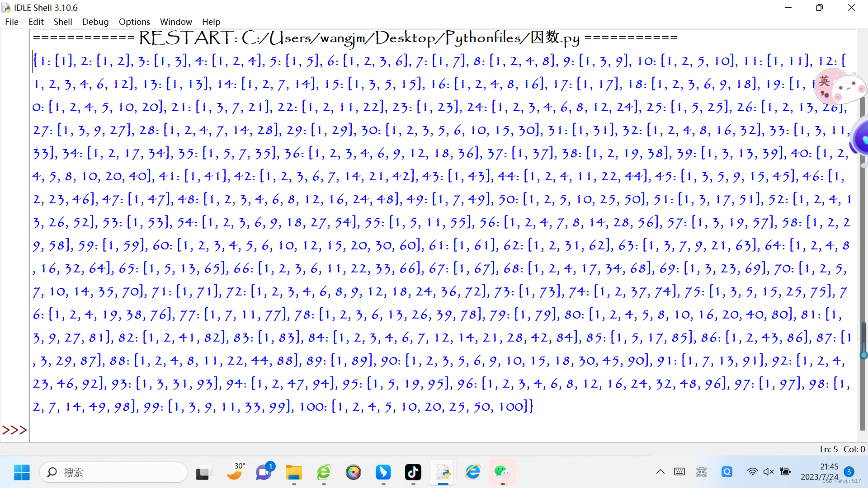The width and height of the screenshot is (868, 488).
Task: Toggle muted volume icon in tray
Action: 769,472
